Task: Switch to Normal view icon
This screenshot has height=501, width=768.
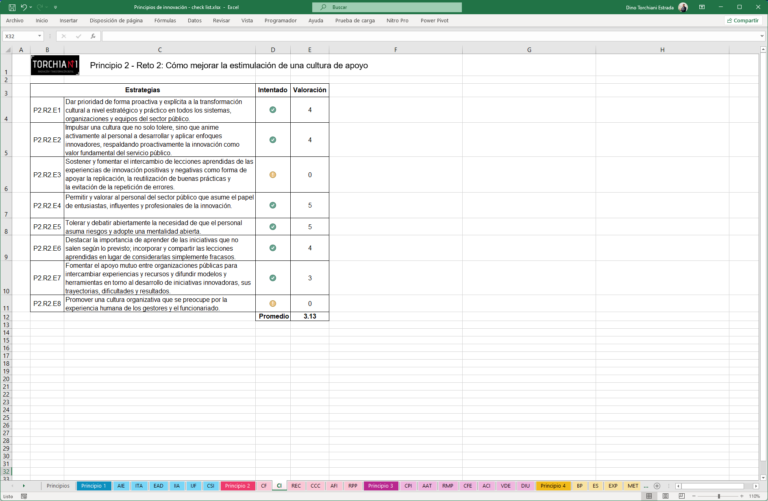Action: [x=649, y=496]
